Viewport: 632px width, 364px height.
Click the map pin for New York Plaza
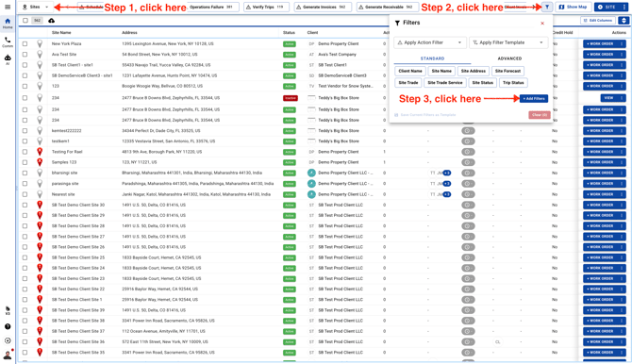coord(40,43)
